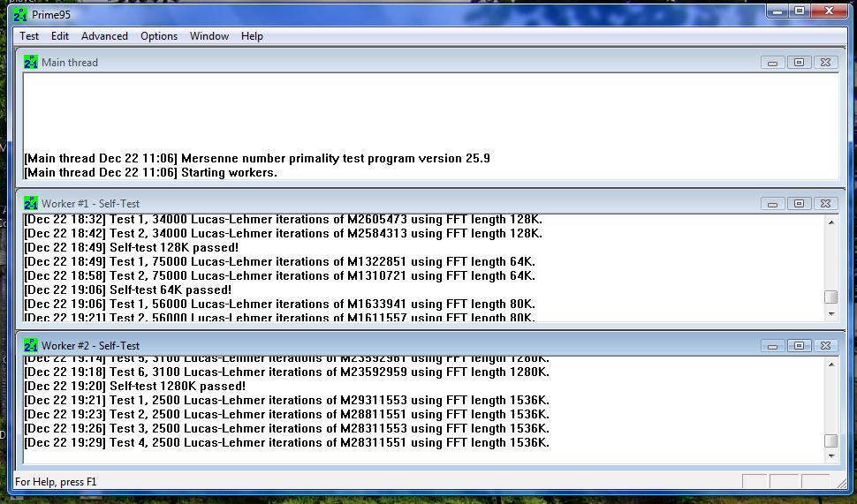Image resolution: width=857 pixels, height=504 pixels.
Task: Click the M1310721 log line
Action: click(x=279, y=275)
